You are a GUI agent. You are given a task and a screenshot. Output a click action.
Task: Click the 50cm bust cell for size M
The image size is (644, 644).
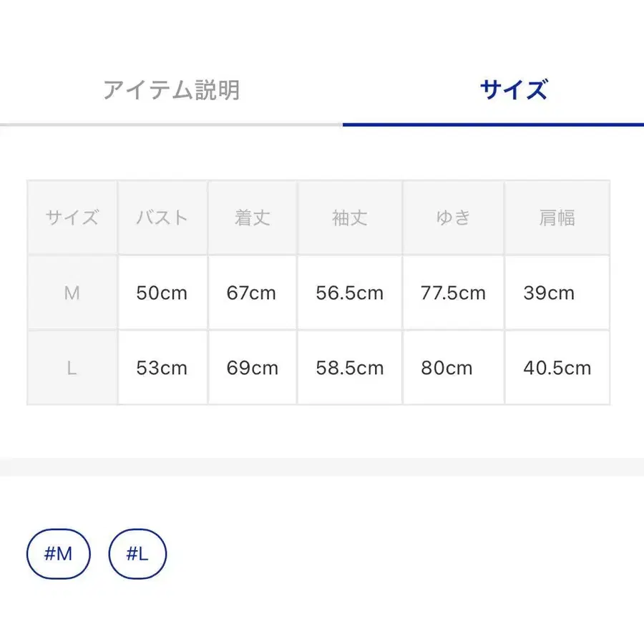tap(162, 293)
